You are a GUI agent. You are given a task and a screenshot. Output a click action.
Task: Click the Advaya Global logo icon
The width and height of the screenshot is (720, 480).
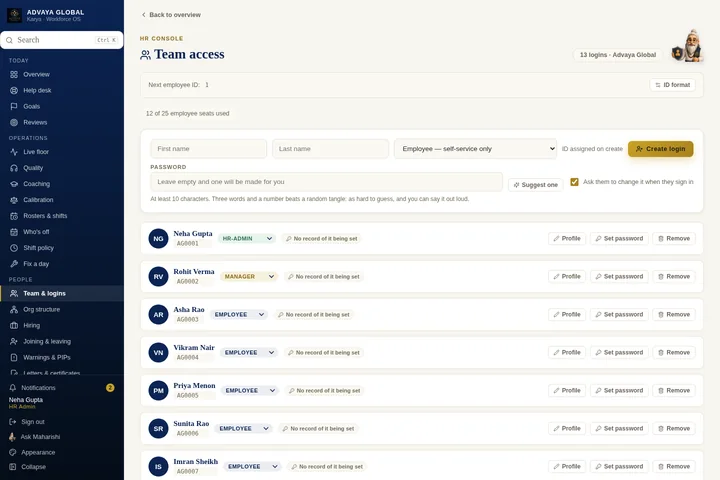pos(14,15)
